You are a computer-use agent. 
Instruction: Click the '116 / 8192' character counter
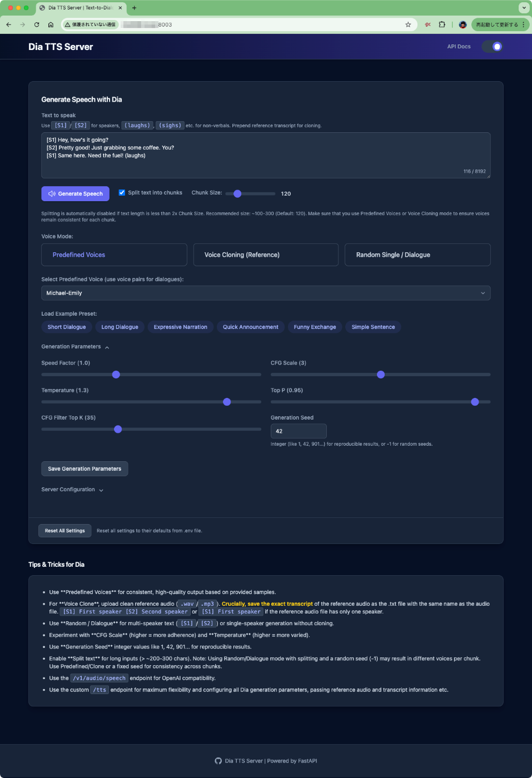474,171
